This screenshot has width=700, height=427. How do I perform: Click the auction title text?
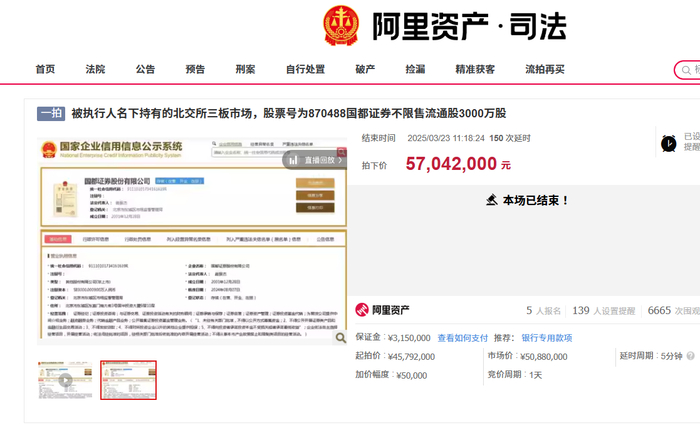pos(289,113)
